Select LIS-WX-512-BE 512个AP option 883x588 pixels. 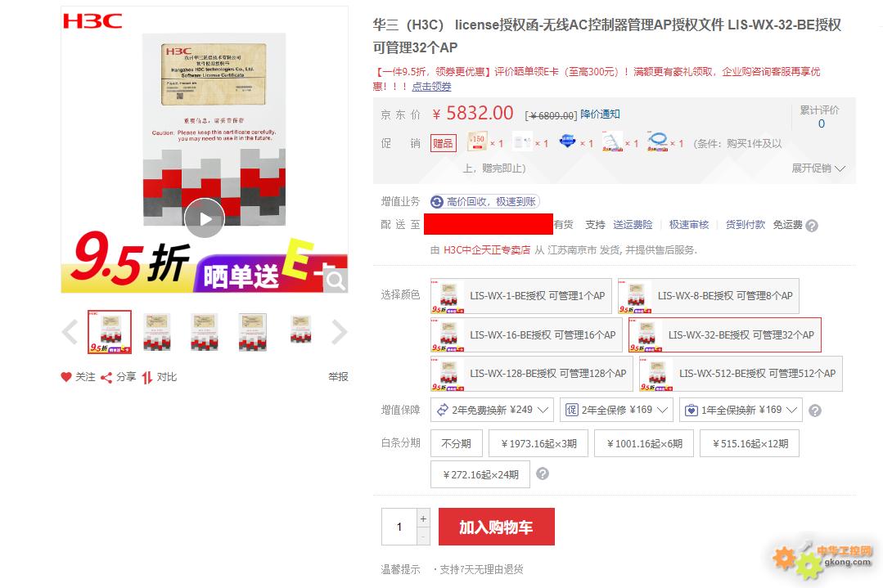click(741, 374)
